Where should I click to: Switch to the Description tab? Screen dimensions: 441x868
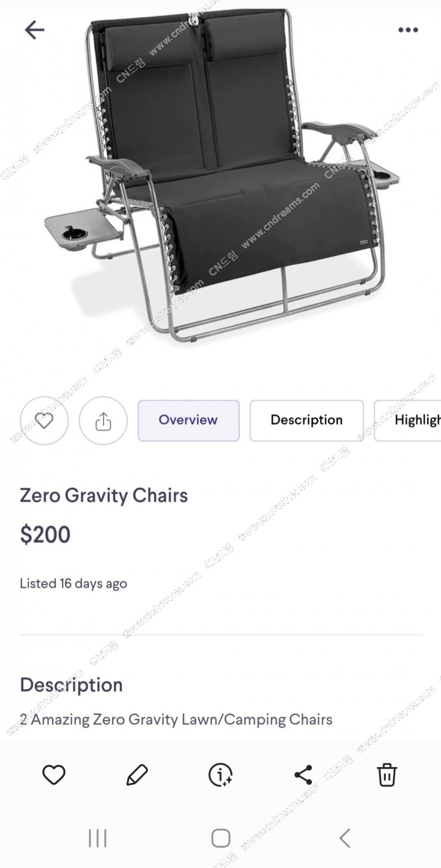coord(306,420)
